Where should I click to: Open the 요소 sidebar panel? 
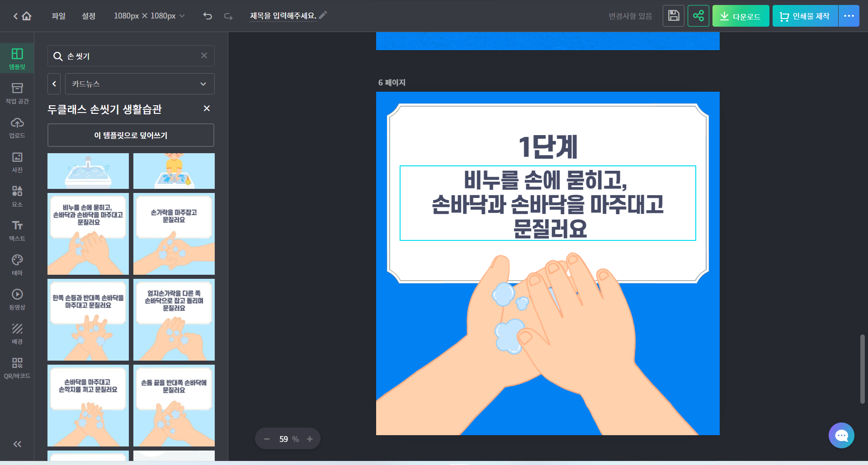point(17,196)
